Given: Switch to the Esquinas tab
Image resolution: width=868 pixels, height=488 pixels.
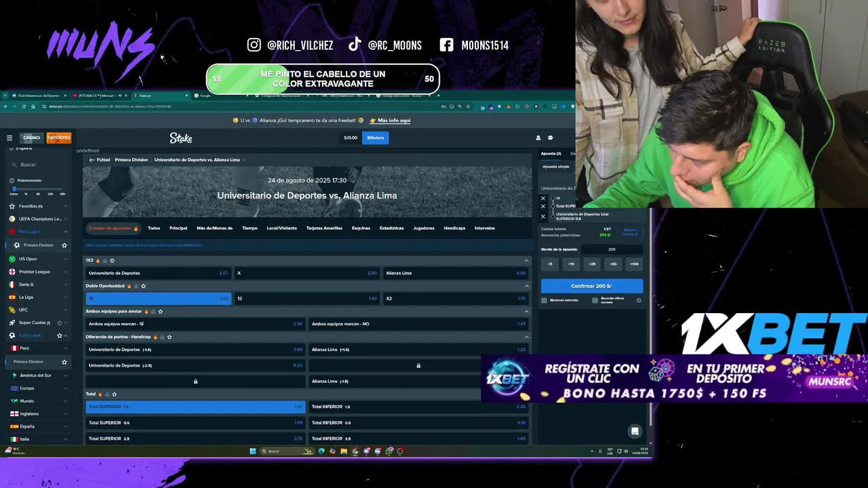Looking at the screenshot, I should [361, 228].
